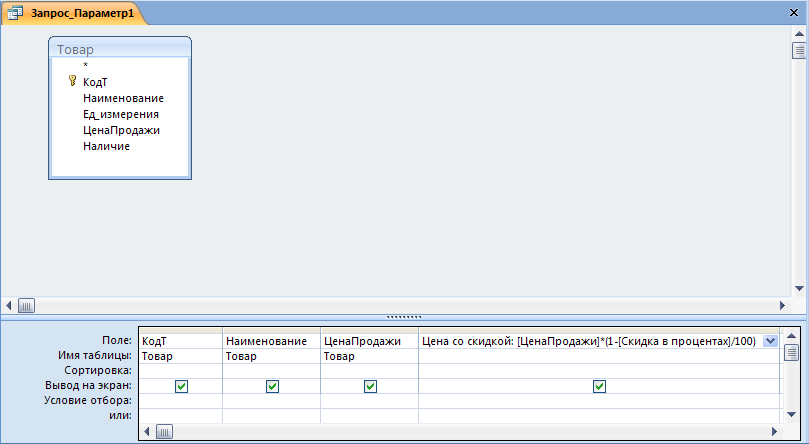The width and height of the screenshot is (809, 444).
Task: Click the КодТ cell in Поле row
Action: (181, 341)
